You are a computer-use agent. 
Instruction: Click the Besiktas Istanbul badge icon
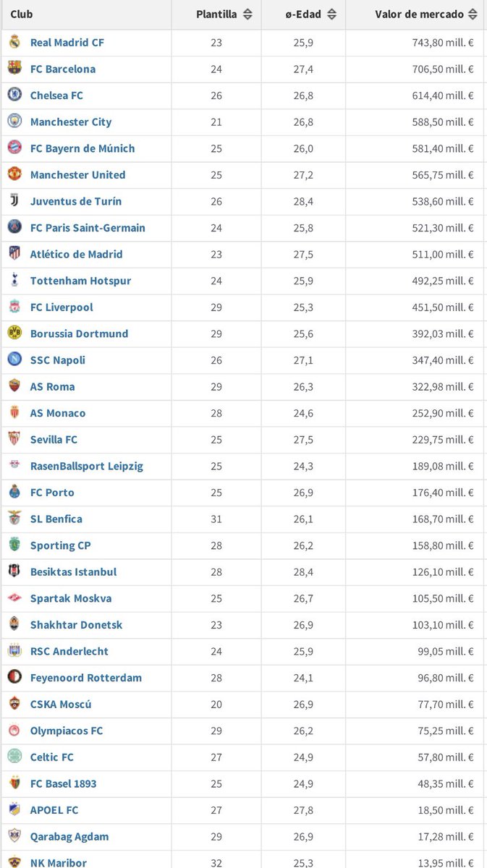click(14, 571)
